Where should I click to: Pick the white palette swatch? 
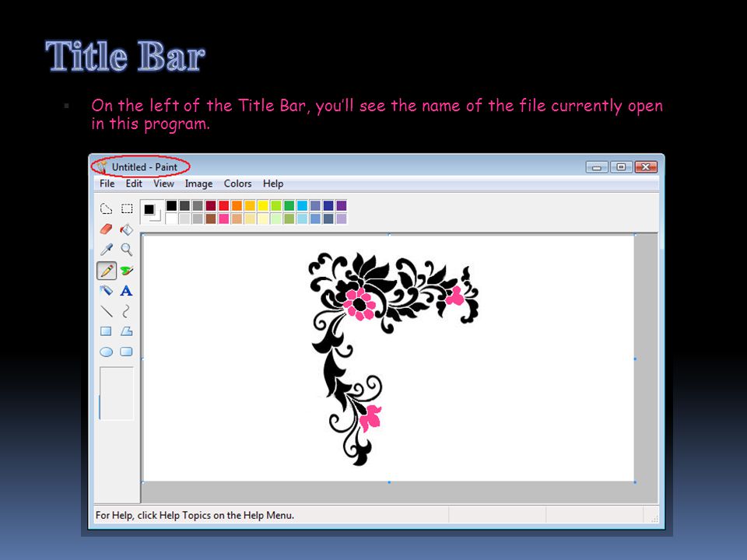coord(171,219)
